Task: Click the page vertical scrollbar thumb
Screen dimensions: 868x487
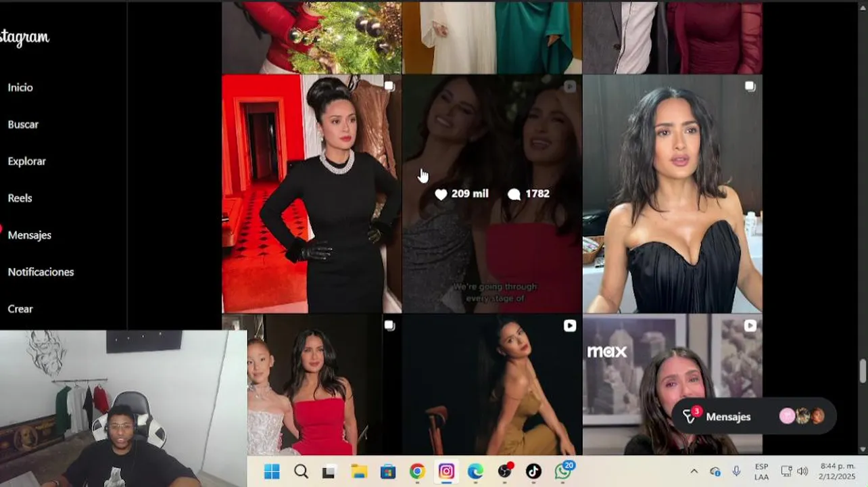Action: click(x=863, y=371)
